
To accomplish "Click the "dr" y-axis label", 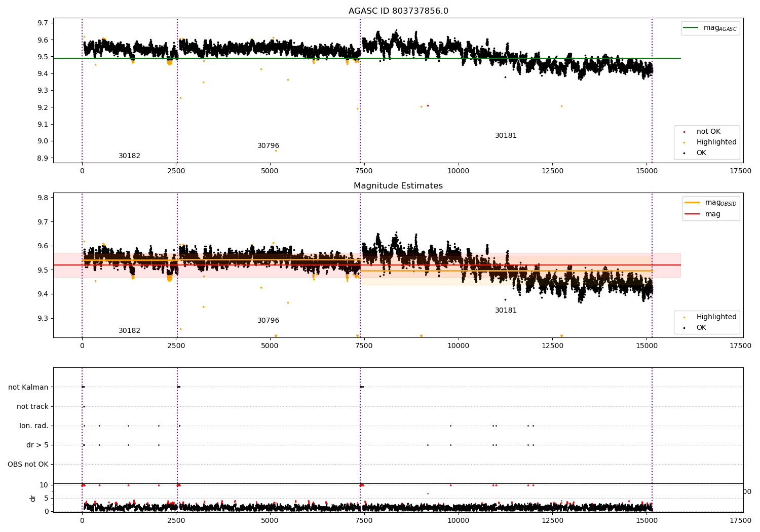I will pos(33,499).
